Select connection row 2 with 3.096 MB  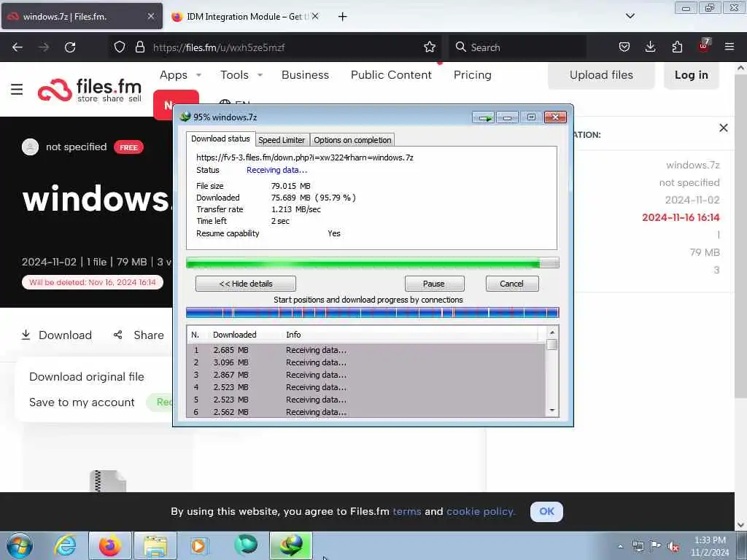[x=366, y=362]
